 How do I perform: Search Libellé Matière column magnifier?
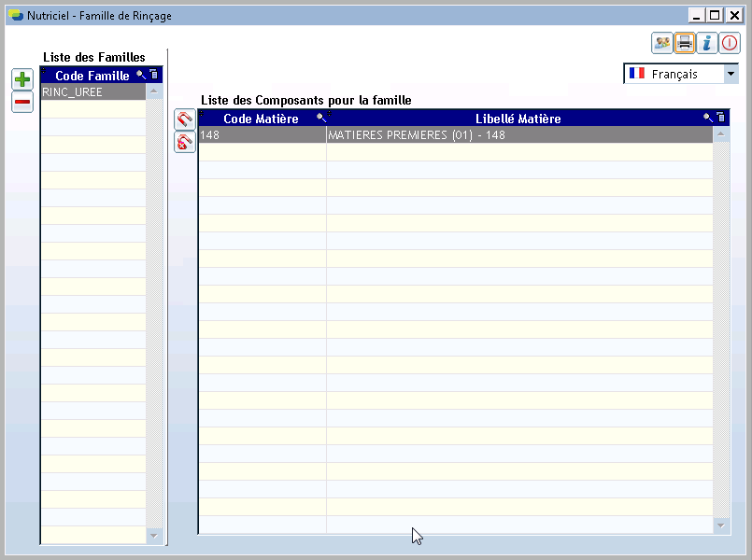pyautogui.click(x=708, y=118)
